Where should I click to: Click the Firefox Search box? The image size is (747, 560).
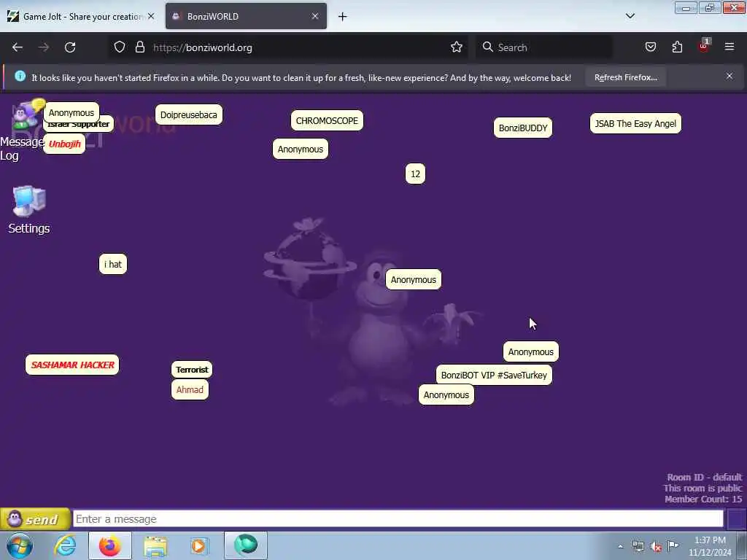coord(544,47)
